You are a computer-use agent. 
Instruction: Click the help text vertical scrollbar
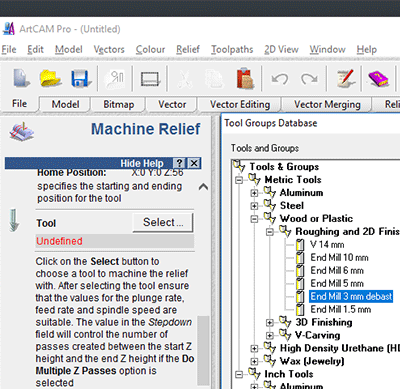[x=203, y=350]
